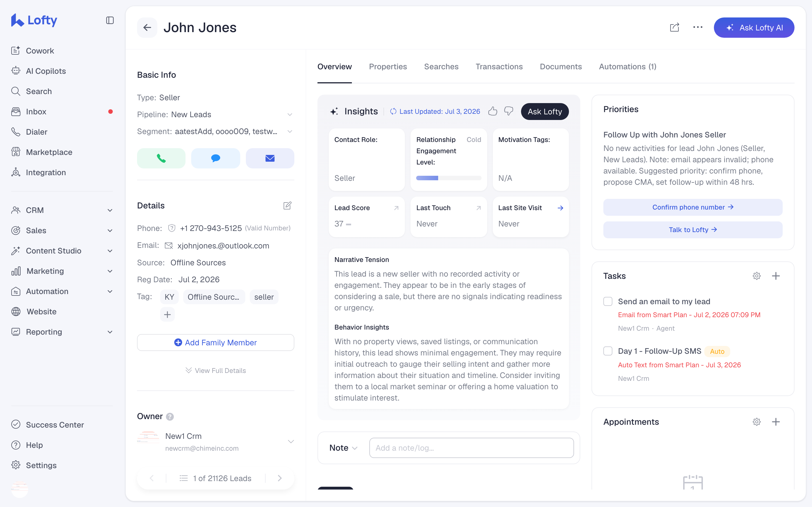Viewport: 812px width, 507px height.
Task: Add a new appointment with plus icon
Action: click(776, 422)
